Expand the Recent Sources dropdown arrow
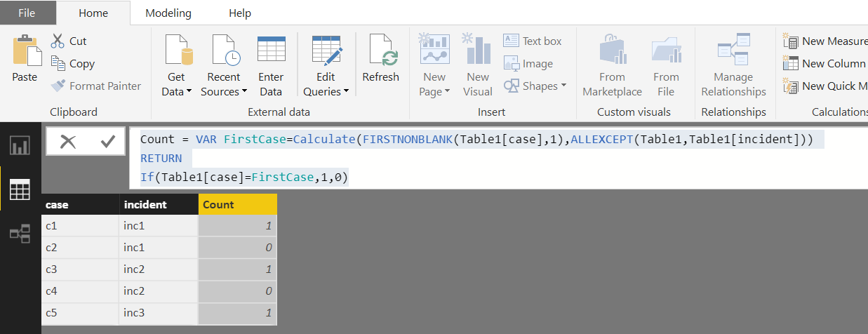 244,92
